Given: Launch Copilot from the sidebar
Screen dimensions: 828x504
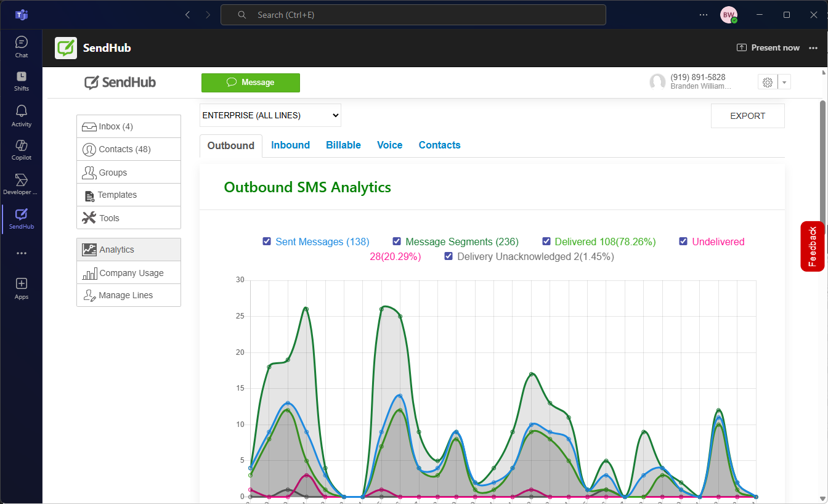Looking at the screenshot, I should pos(22,149).
